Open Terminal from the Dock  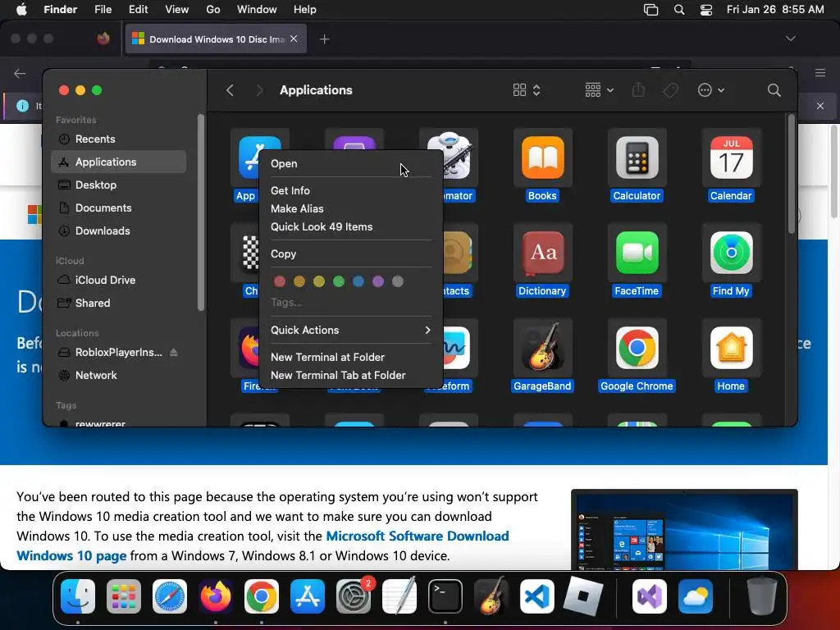445,596
